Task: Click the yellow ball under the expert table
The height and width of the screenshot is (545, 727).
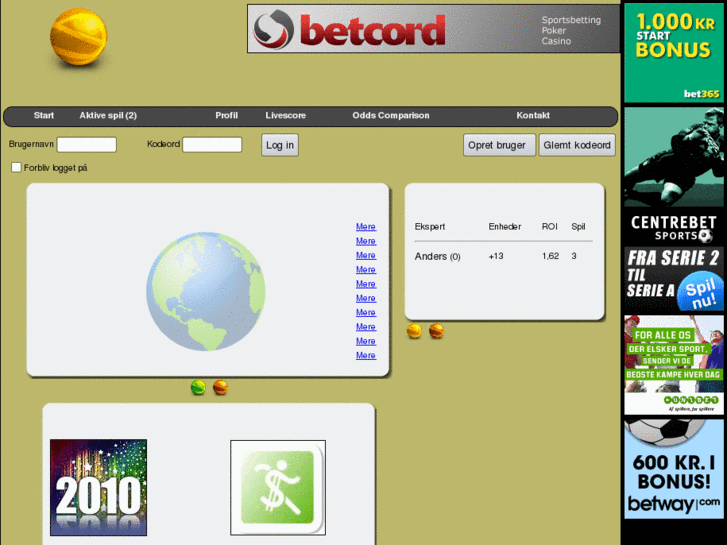Action: (x=414, y=331)
